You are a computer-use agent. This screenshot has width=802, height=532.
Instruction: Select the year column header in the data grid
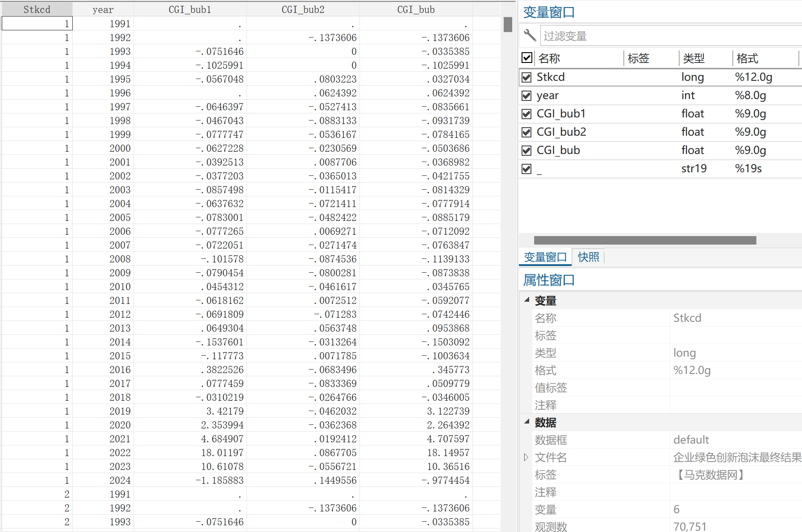[x=103, y=9]
